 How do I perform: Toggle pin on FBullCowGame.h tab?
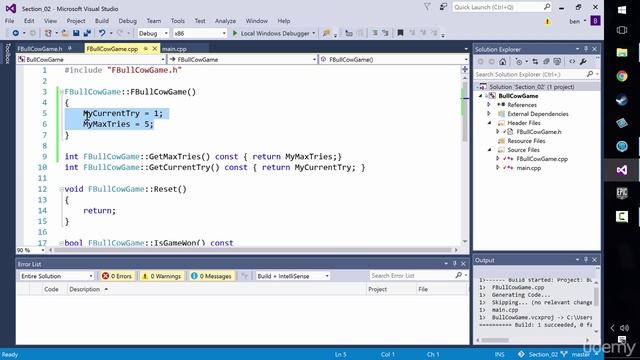pyautogui.click(x=70, y=48)
